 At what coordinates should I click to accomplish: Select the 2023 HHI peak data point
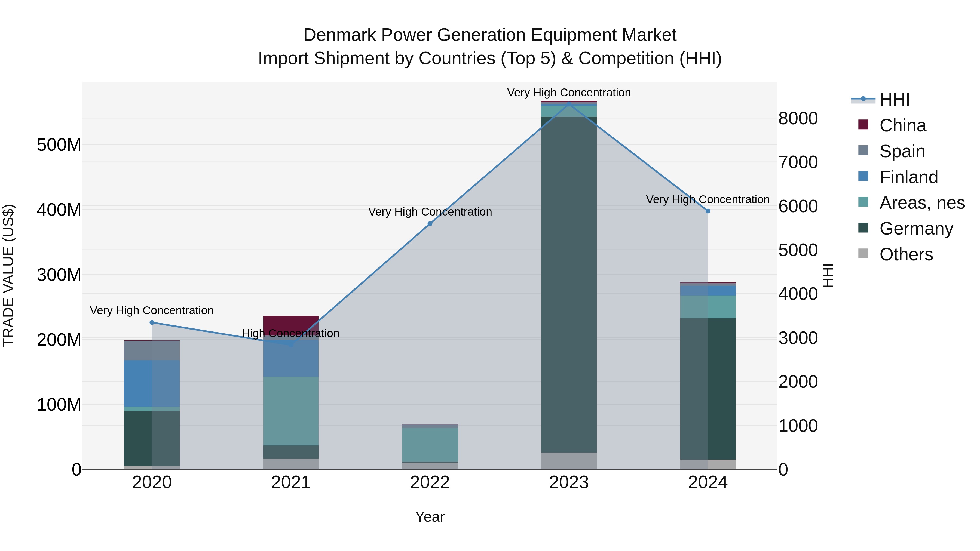569,103
